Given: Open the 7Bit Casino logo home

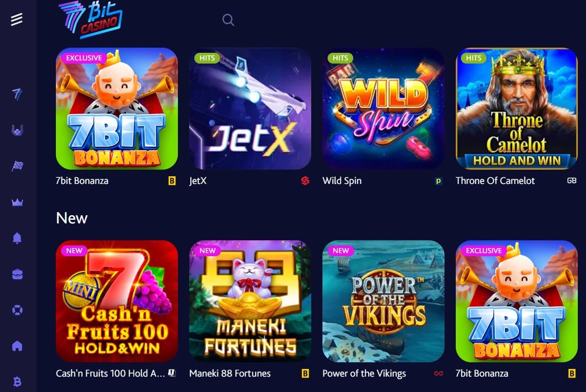Looking at the screenshot, I should (90, 19).
